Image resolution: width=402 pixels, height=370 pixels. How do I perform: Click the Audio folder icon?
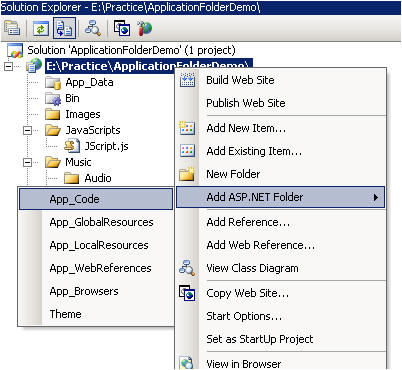(x=72, y=178)
